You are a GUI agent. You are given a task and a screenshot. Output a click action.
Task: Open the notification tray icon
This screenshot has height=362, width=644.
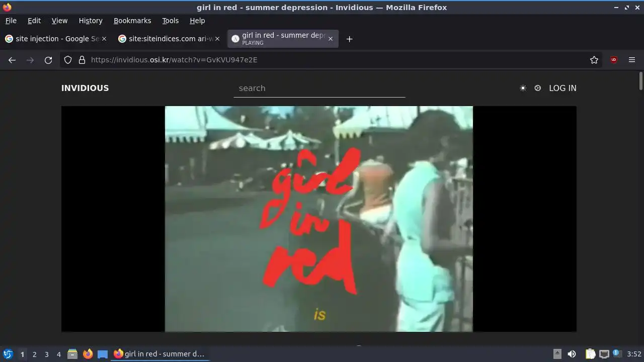click(617, 353)
